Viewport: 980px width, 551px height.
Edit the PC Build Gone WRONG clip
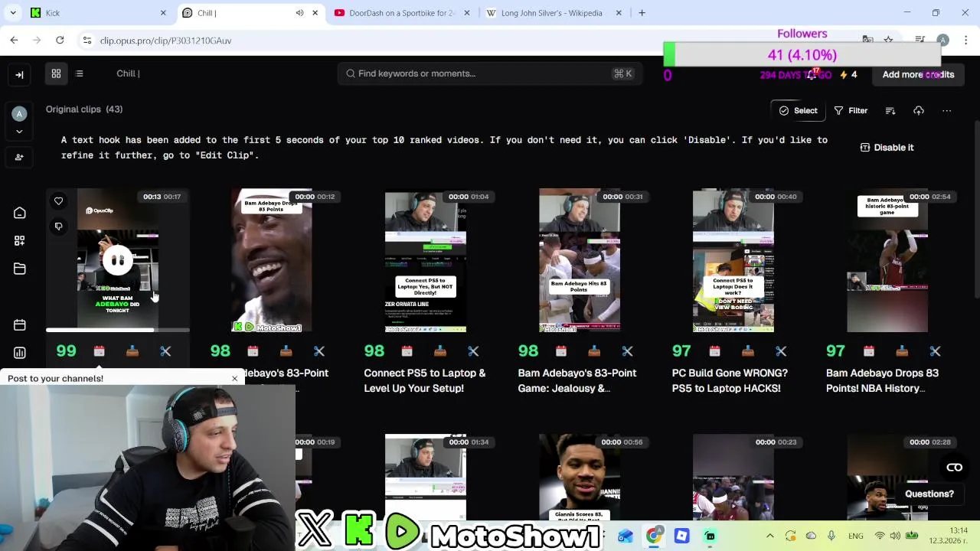click(781, 351)
